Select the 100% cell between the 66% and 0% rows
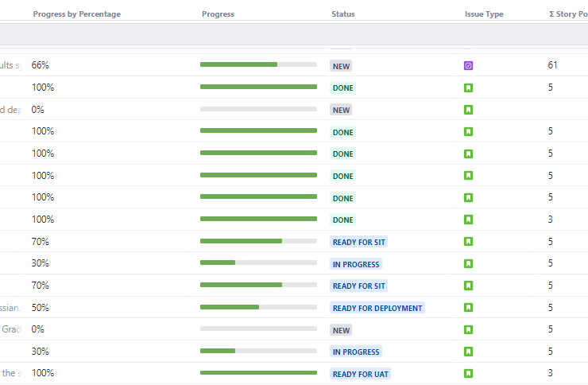 43,87
